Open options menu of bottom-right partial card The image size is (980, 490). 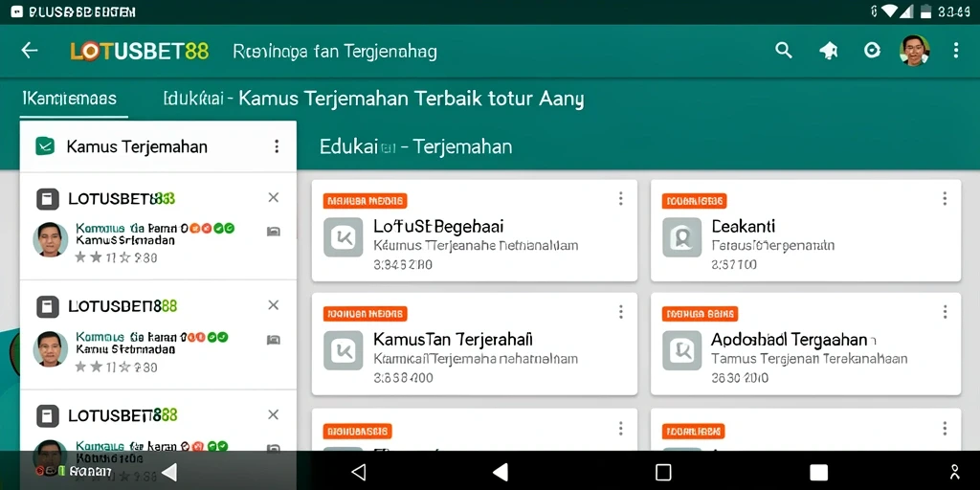pyautogui.click(x=945, y=428)
